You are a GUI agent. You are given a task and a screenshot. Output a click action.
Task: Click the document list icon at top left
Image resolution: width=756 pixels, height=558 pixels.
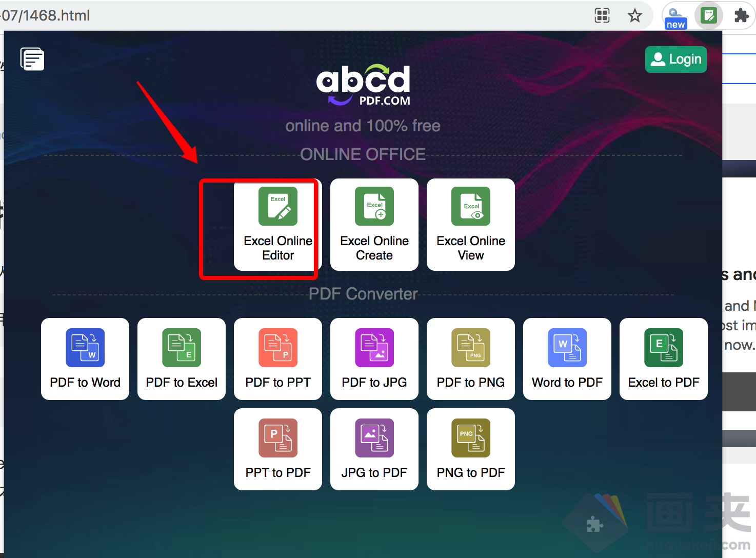coord(32,59)
